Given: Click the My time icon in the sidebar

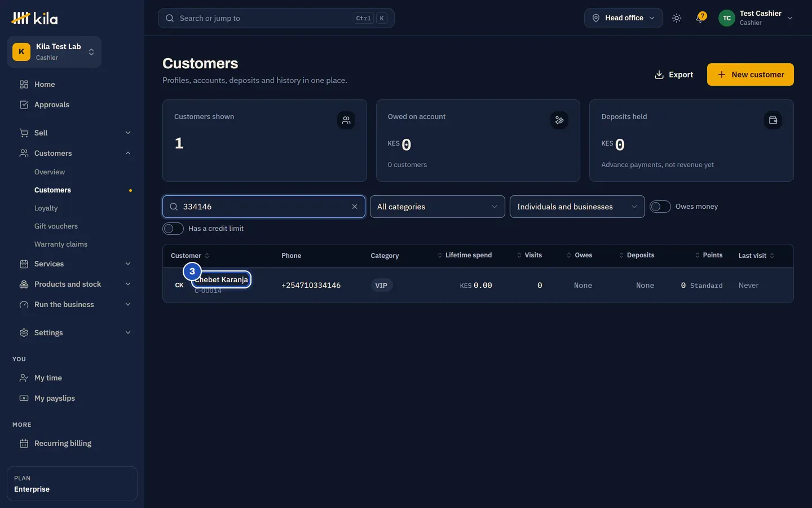Looking at the screenshot, I should (x=24, y=378).
